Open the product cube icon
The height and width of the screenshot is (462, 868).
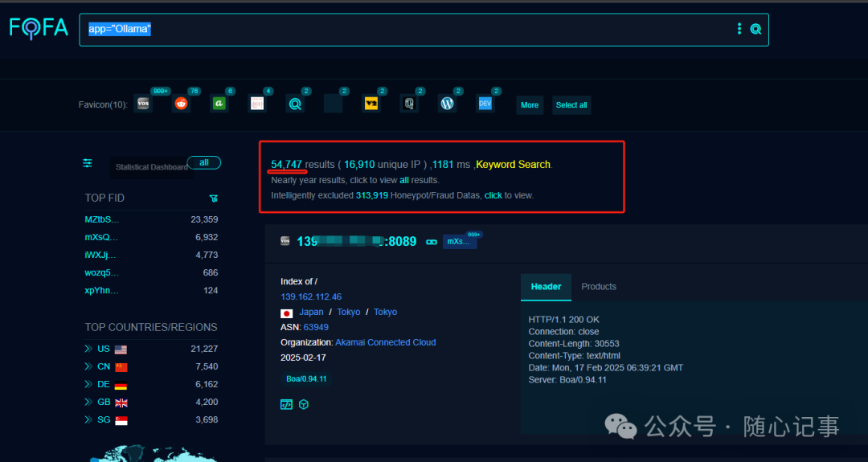[303, 404]
